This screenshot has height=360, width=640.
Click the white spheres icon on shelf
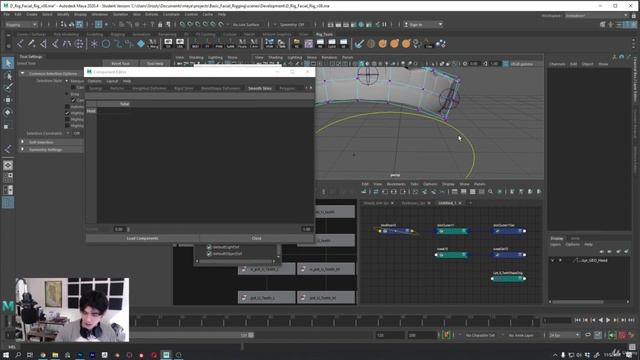[x=441, y=44]
